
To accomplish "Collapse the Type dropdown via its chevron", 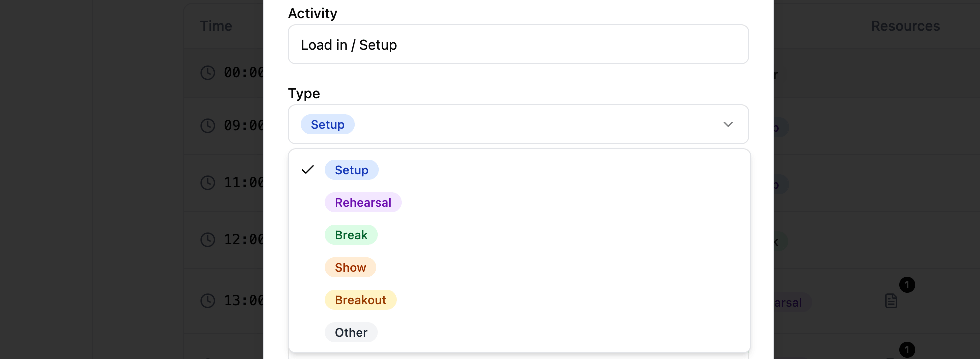I will [x=728, y=124].
